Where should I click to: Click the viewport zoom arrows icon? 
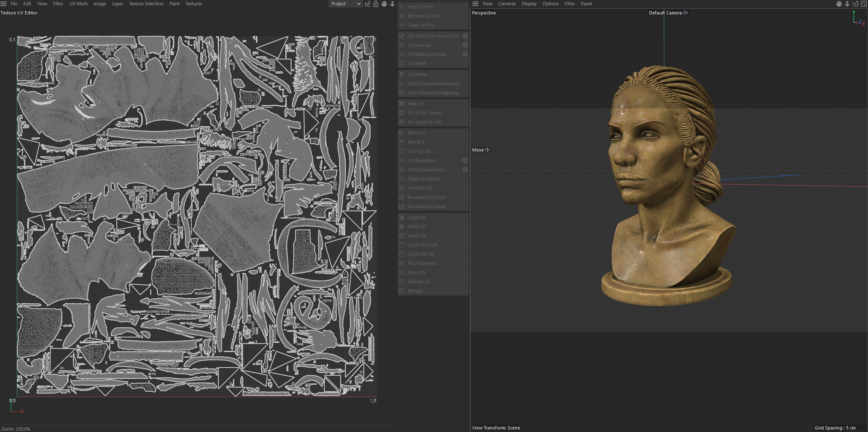pos(847,4)
